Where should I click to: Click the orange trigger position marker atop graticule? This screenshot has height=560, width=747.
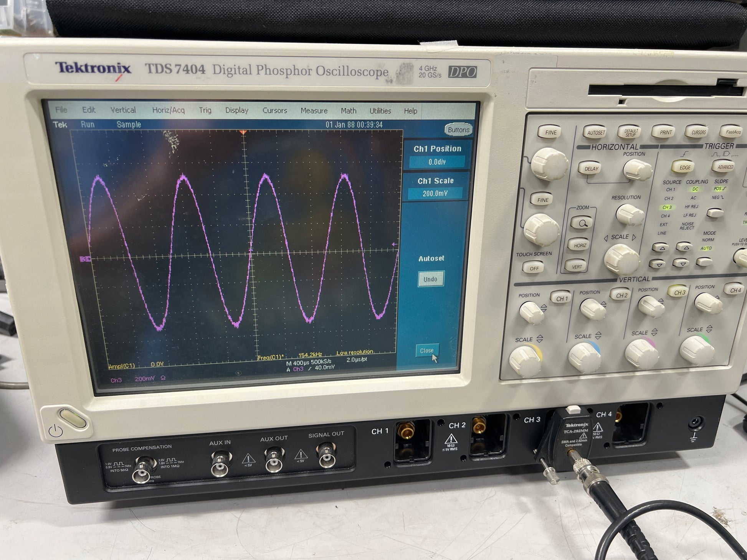point(243,132)
